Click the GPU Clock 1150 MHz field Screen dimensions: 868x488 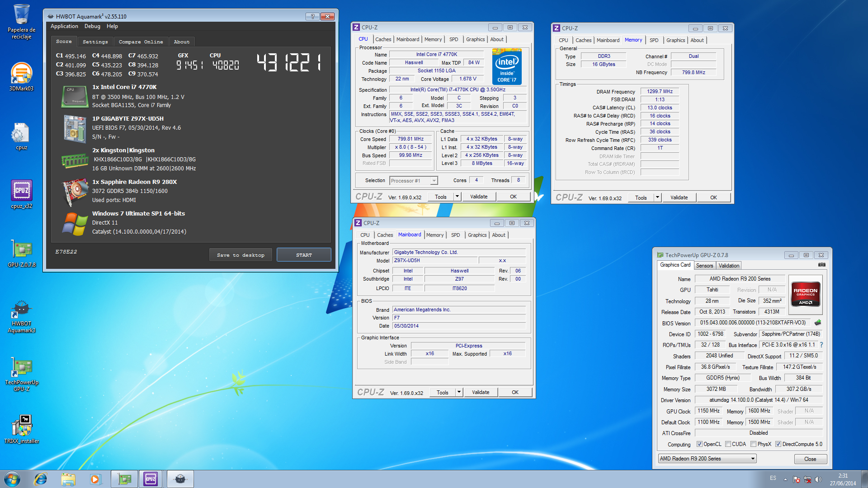(x=708, y=411)
